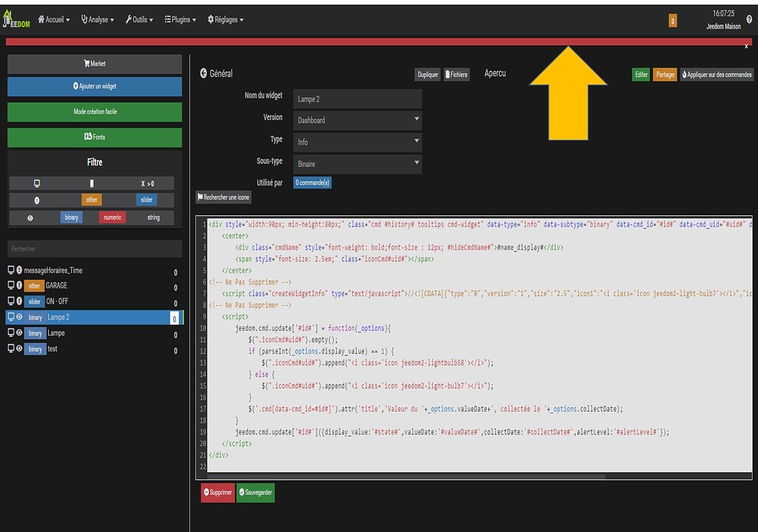
Task: Select the messageHoraires_Time widget
Action: tap(53, 271)
